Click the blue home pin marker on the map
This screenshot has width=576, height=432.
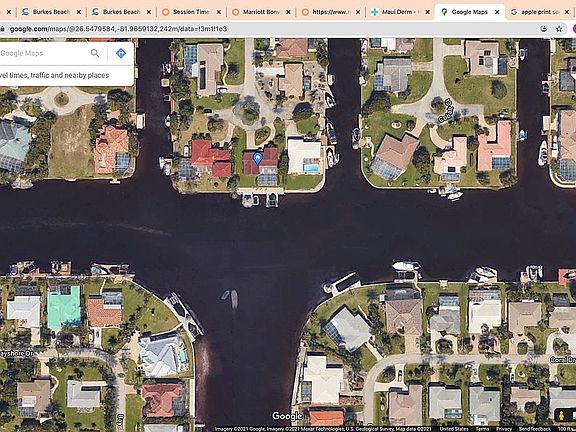tap(258, 159)
